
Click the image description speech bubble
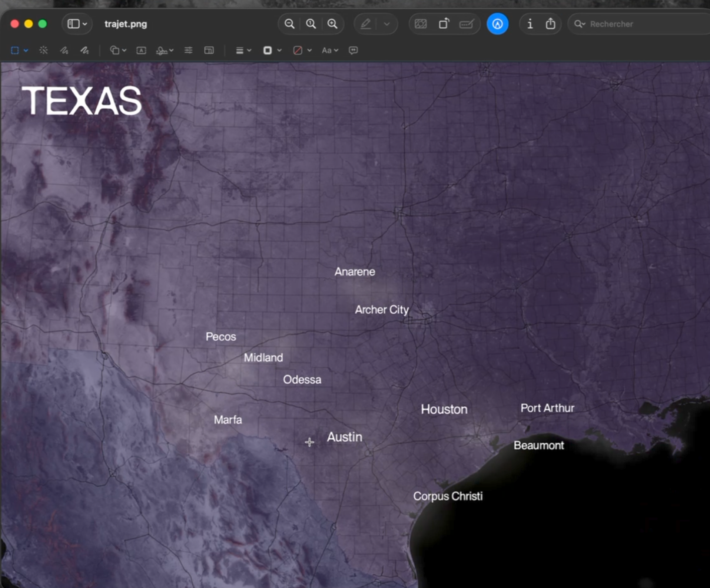[354, 50]
